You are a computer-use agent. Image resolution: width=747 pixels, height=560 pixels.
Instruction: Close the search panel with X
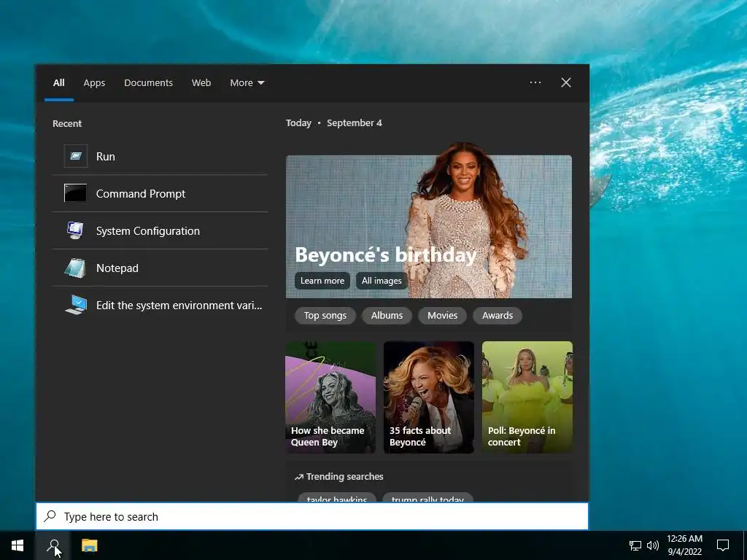pyautogui.click(x=566, y=82)
